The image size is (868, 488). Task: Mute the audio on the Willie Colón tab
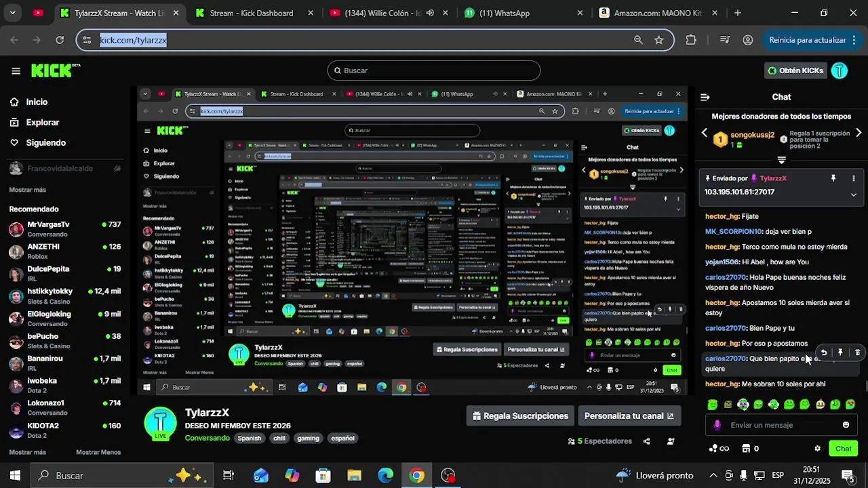tap(430, 13)
